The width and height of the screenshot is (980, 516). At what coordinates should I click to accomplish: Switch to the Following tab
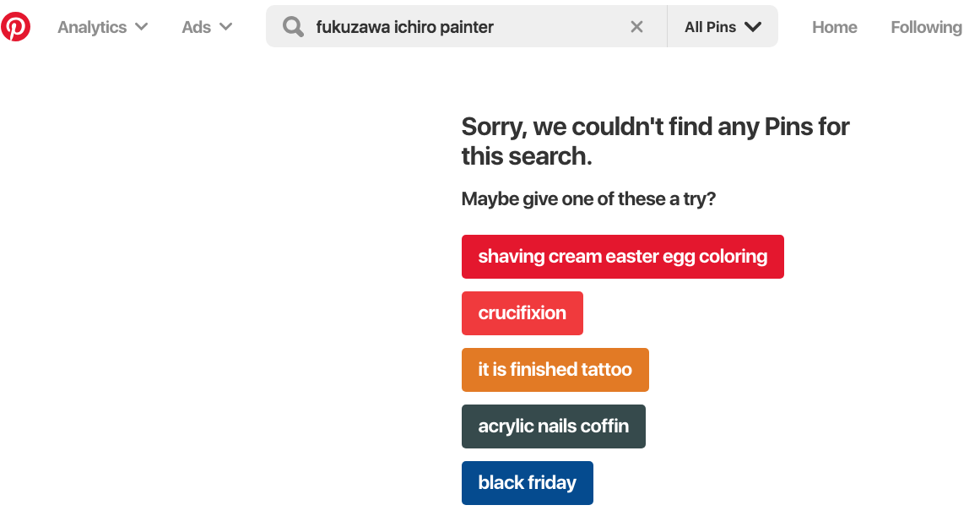pyautogui.click(x=926, y=27)
